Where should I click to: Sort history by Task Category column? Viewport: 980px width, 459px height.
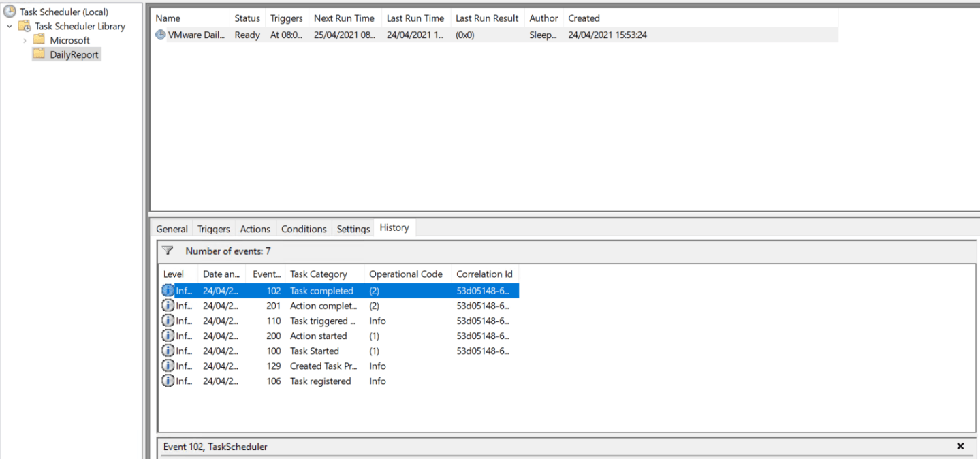[325, 274]
